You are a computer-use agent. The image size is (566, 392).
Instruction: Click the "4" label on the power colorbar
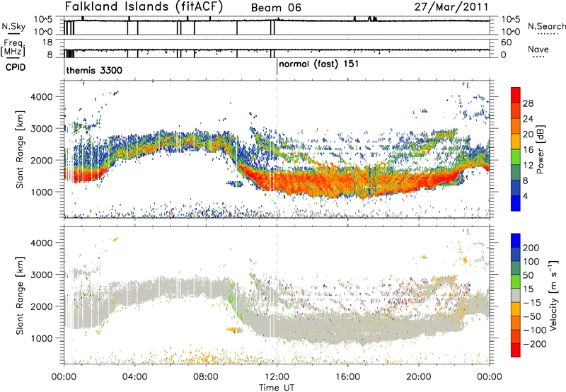(x=525, y=197)
